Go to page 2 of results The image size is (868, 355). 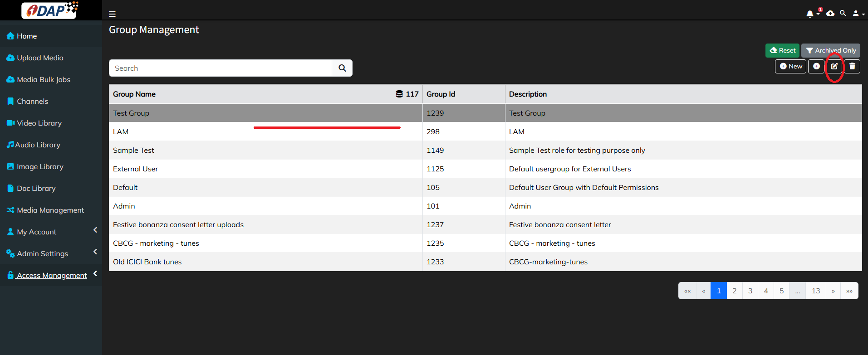coord(734,291)
